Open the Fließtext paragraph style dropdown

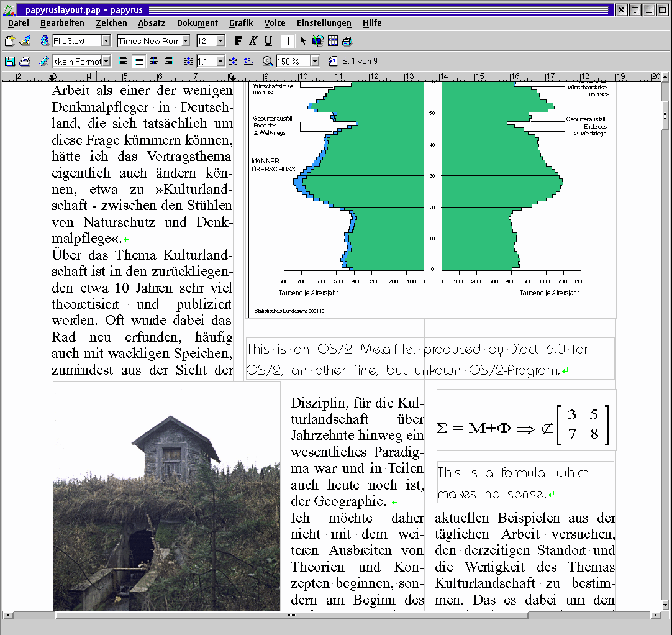click(106, 41)
